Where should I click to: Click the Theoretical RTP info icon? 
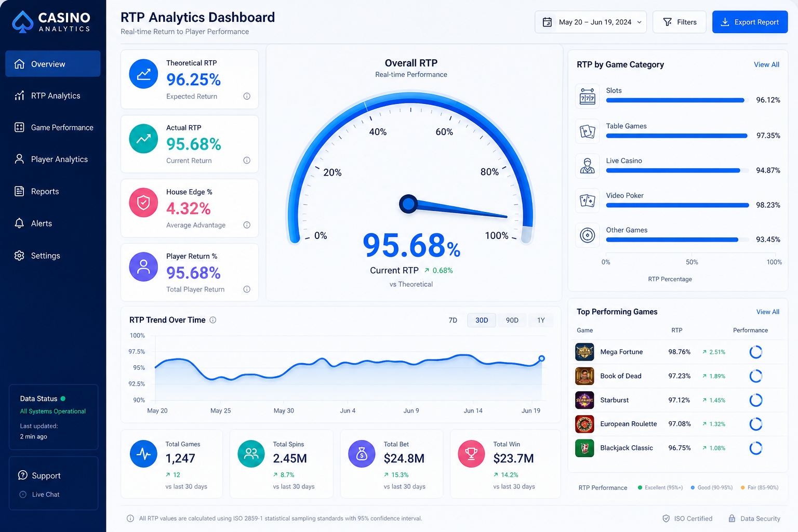pyautogui.click(x=247, y=96)
